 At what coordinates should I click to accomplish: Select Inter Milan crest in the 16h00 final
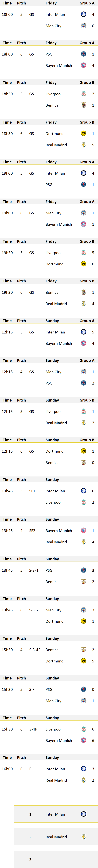tap(84, 769)
